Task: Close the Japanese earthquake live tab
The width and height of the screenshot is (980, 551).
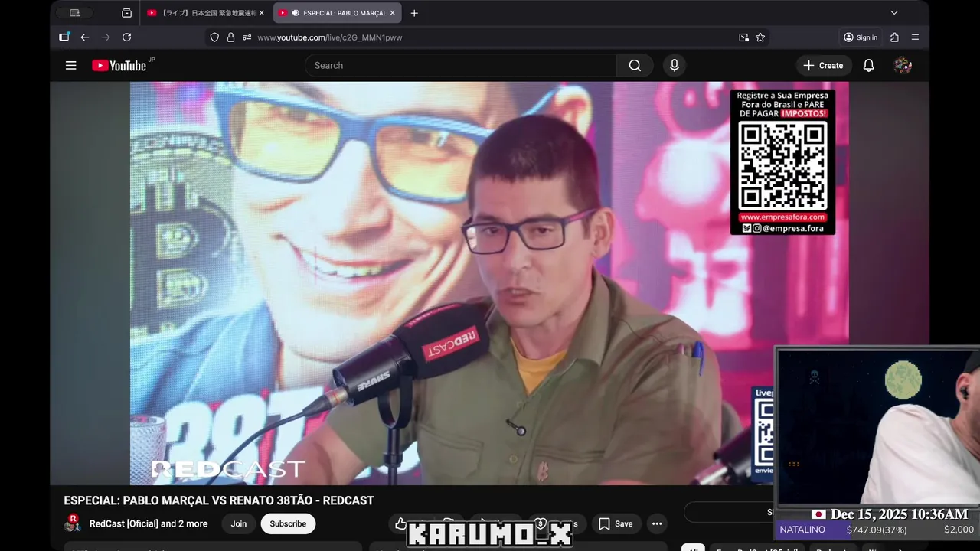Action: coord(261,13)
